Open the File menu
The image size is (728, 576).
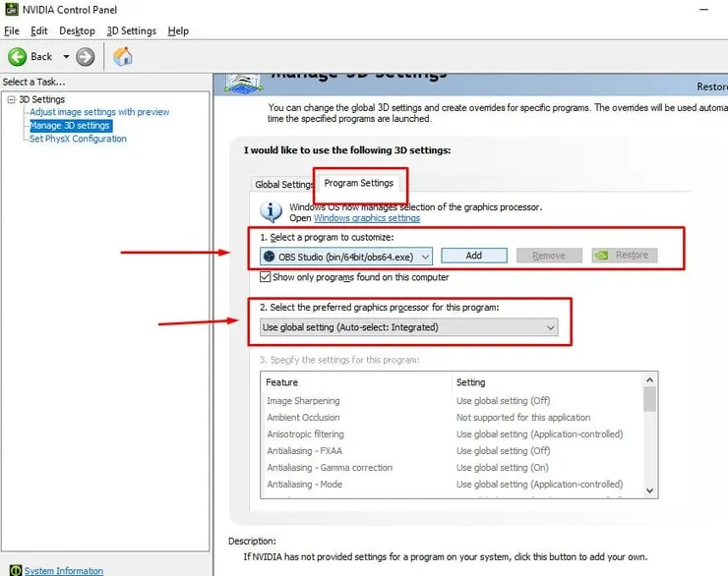[12, 31]
